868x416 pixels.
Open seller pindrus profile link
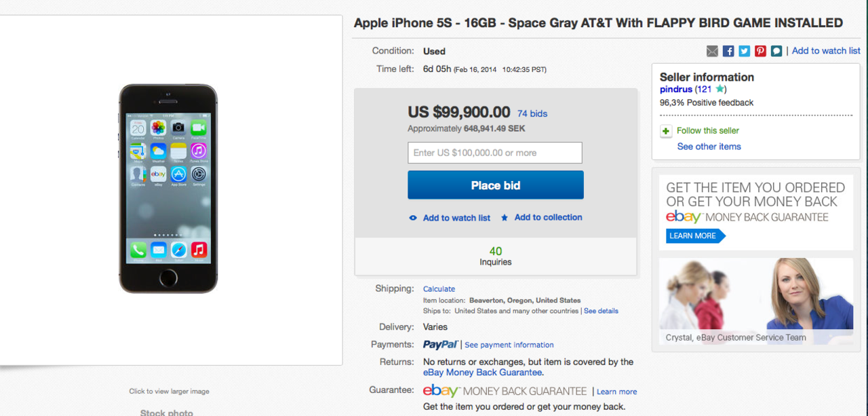click(676, 90)
